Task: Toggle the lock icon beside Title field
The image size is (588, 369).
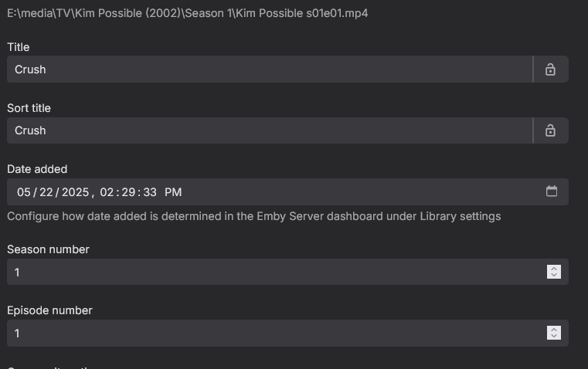Action: click(x=550, y=69)
